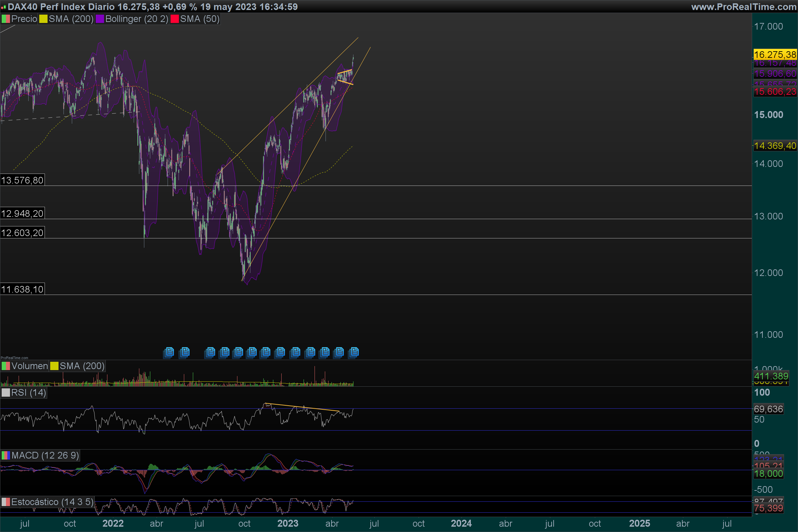
Task: Click the Precio green-red candle icon
Action: click(x=6, y=19)
